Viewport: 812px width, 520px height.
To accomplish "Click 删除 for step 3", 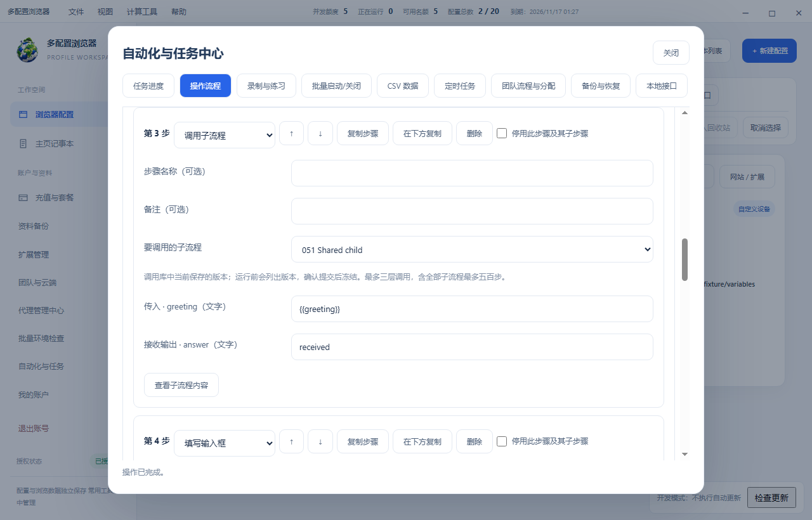I will [475, 134].
